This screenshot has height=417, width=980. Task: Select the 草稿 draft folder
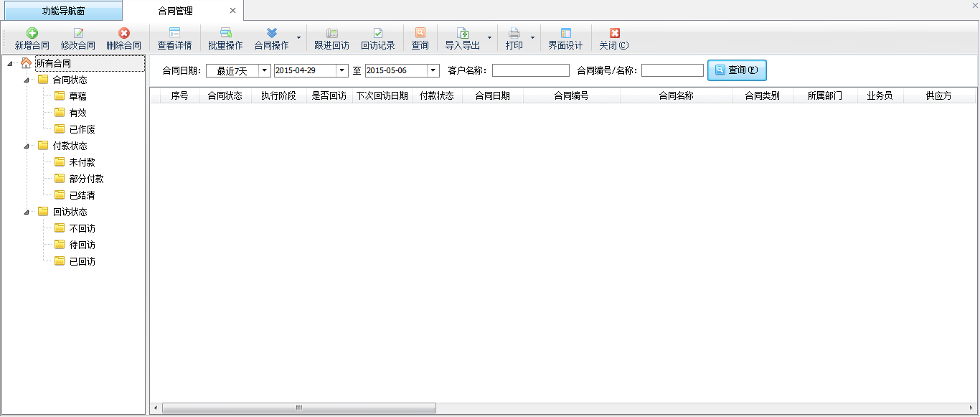pyautogui.click(x=77, y=96)
